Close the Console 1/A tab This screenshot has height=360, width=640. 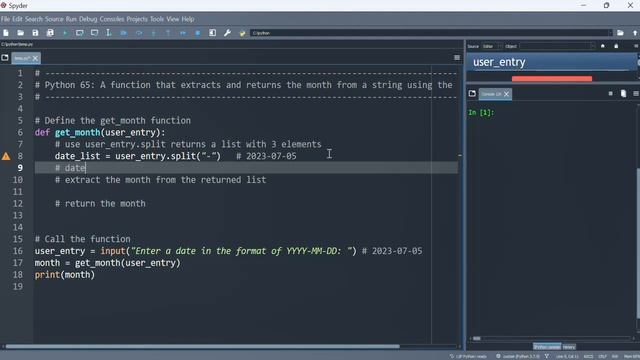point(507,94)
